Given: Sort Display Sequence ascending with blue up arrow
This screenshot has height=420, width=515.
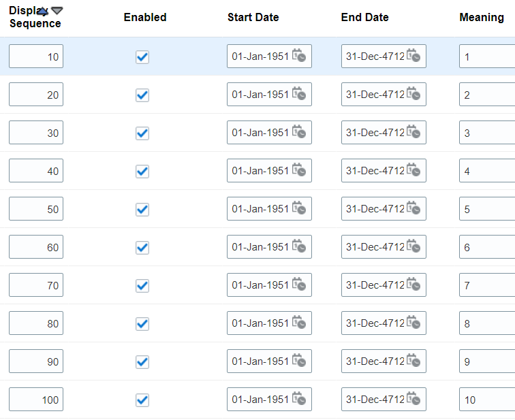Looking at the screenshot, I should coord(43,12).
